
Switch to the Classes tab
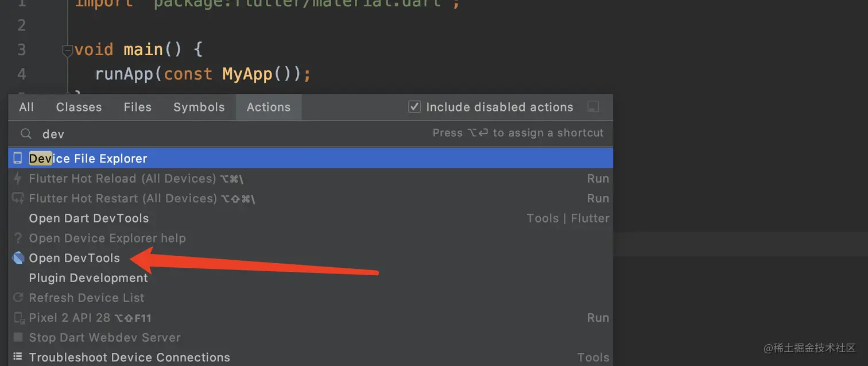tap(79, 107)
